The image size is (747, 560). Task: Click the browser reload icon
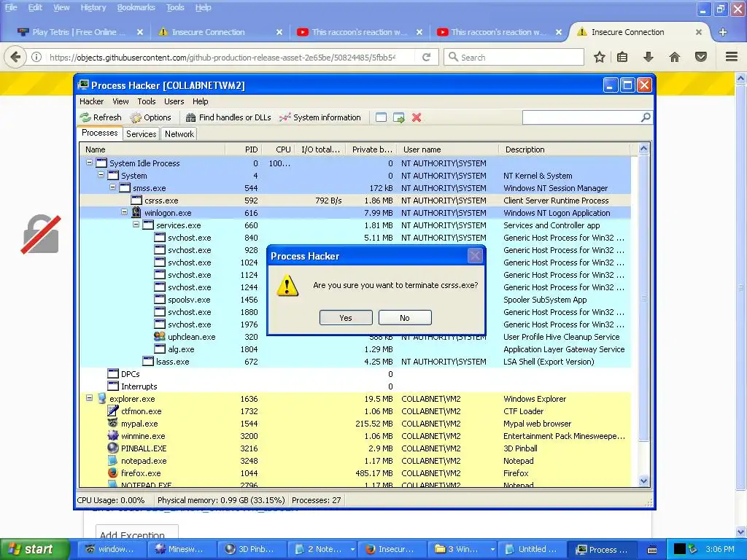[426, 57]
